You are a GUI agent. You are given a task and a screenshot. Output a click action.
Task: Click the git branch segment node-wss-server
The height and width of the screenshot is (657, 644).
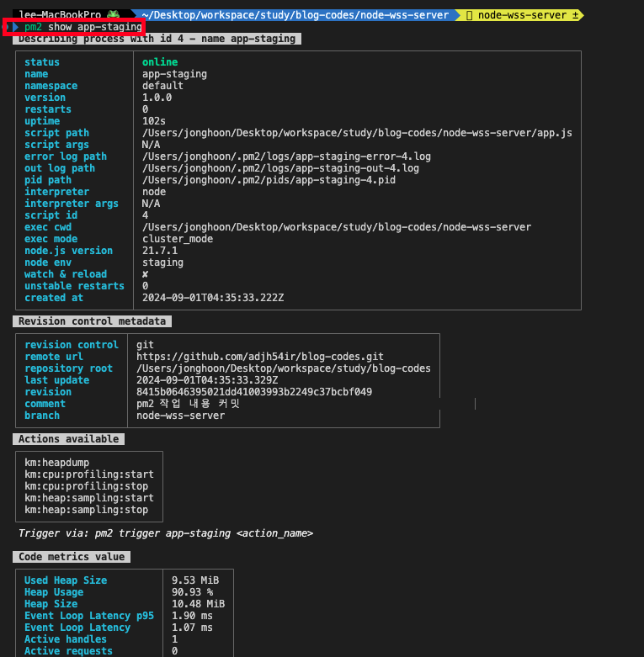pos(522,15)
